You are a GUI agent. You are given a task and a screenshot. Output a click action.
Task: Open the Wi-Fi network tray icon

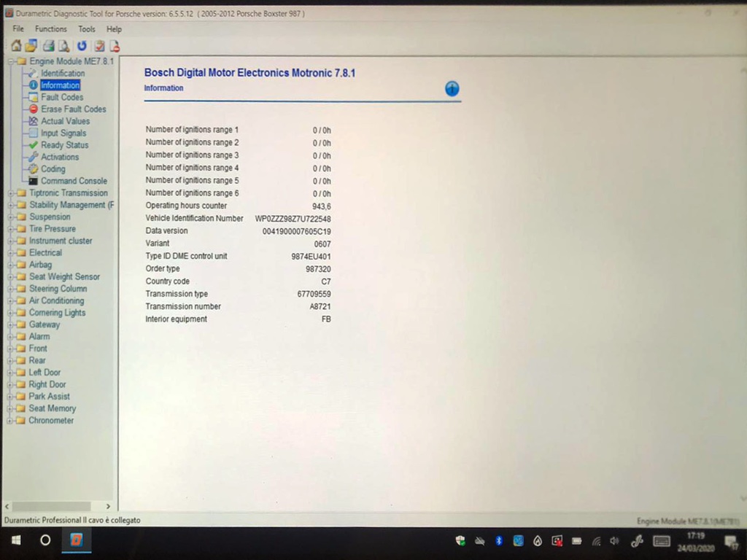pos(596,541)
